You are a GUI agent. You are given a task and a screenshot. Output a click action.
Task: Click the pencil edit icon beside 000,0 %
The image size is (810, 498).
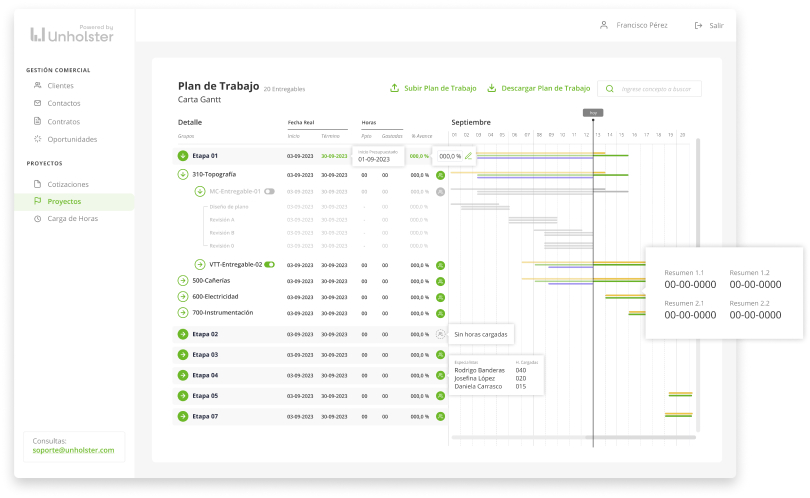pos(468,156)
